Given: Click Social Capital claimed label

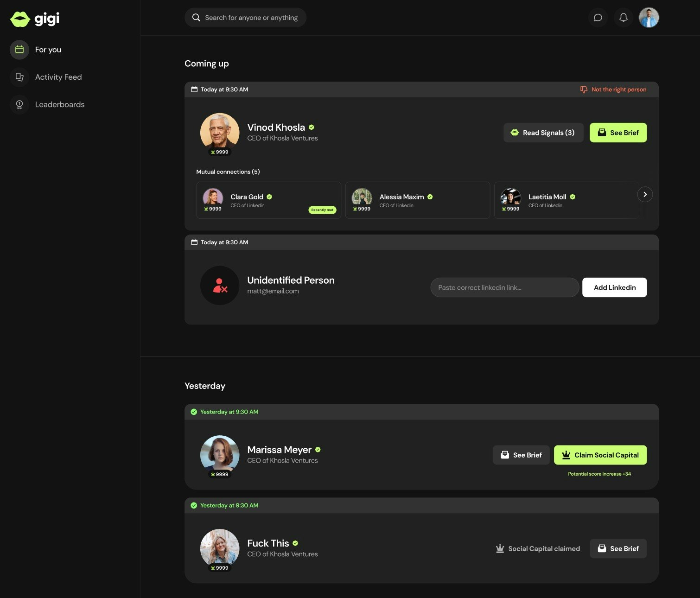Looking at the screenshot, I should tap(538, 548).
